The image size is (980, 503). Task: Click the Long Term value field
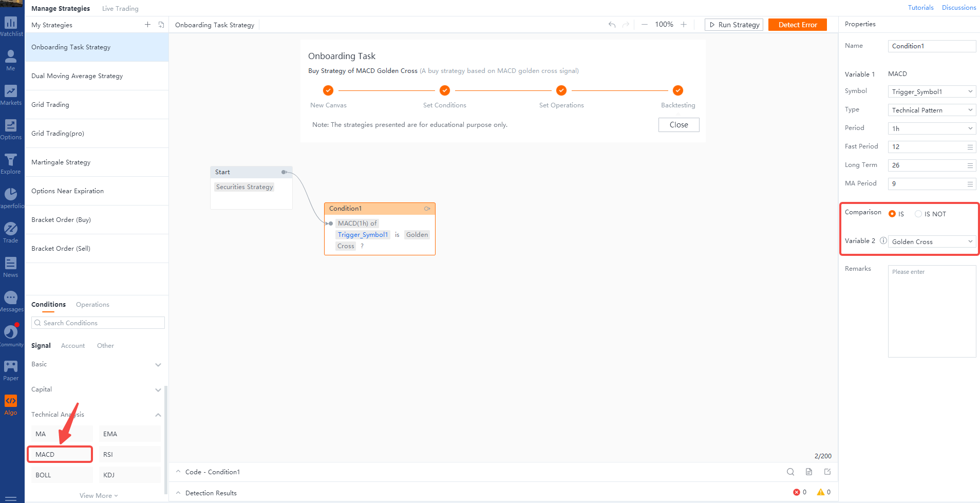932,165
